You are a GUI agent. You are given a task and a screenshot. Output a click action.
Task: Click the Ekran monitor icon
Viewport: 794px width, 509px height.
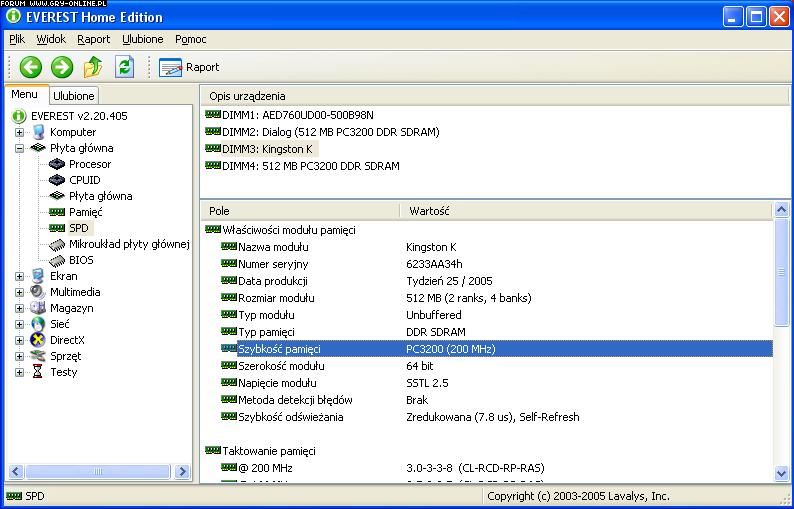38,276
